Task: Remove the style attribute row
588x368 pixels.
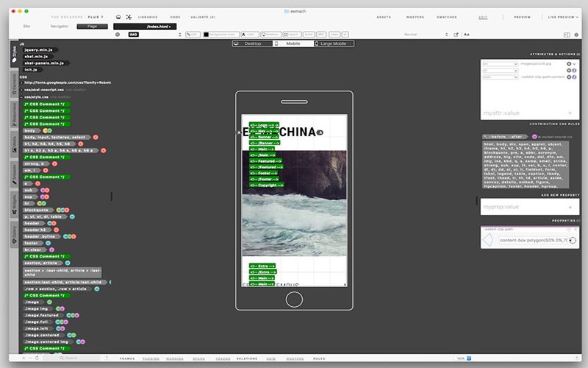Action: [569, 77]
